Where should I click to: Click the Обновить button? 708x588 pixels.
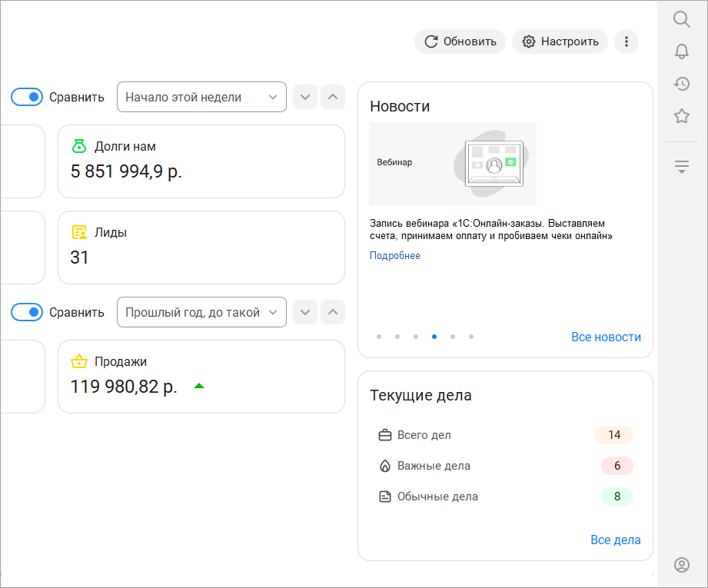460,42
